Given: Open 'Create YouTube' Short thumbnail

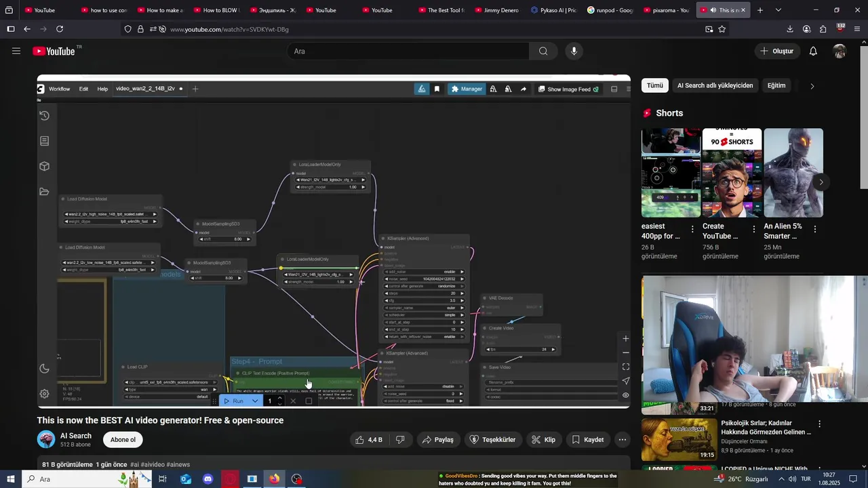Looking at the screenshot, I should tap(732, 173).
